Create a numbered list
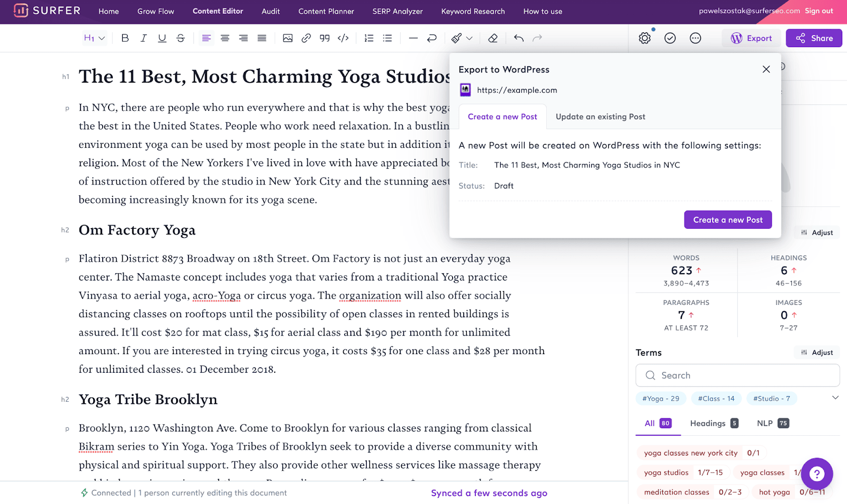This screenshot has width=847, height=504. [369, 38]
